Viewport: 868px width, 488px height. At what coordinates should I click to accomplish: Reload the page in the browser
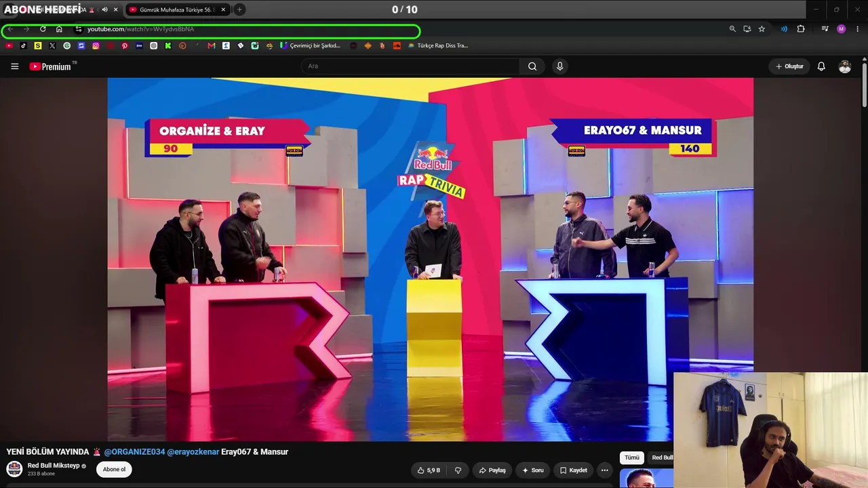[43, 29]
